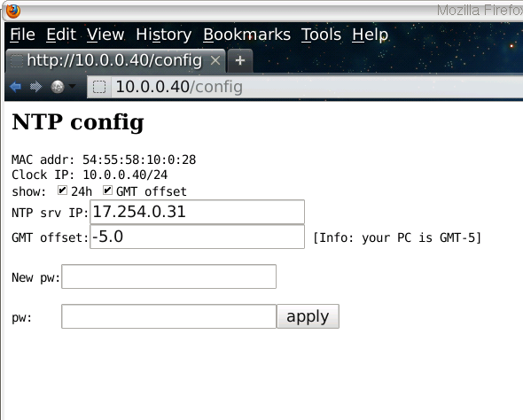Close the 10.0.0.40/config tab

point(215,60)
